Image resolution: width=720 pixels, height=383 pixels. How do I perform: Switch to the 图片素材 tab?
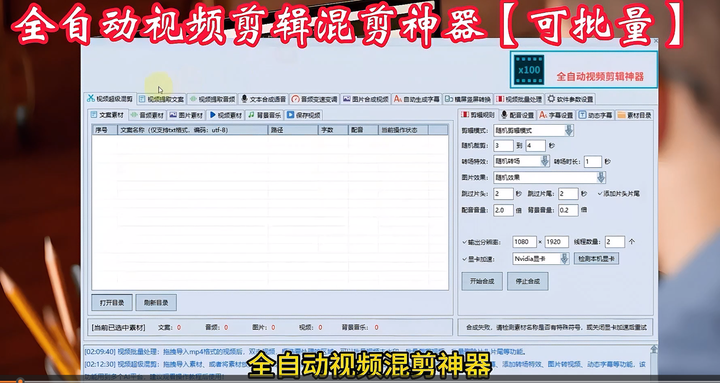pyautogui.click(x=186, y=115)
